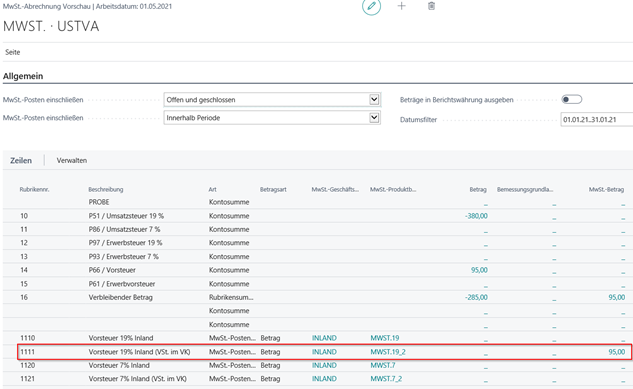The image size is (633, 389).
Task: Select the 'P66 / Vorsteuer' description
Action: coord(112,270)
